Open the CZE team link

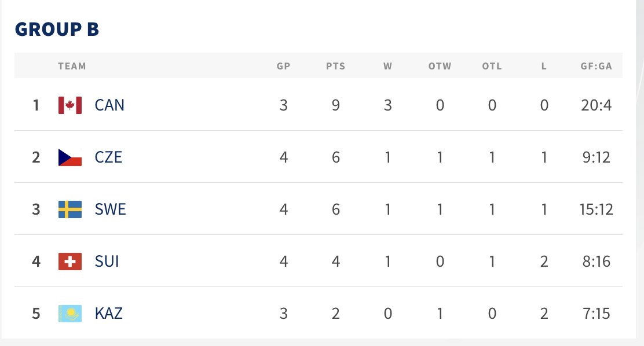[108, 157]
